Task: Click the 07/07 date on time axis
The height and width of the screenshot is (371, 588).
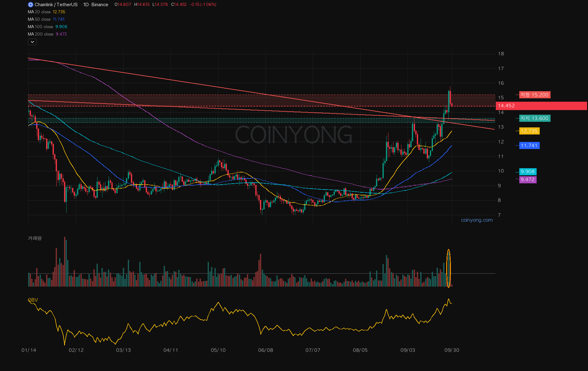Action: coord(313,350)
